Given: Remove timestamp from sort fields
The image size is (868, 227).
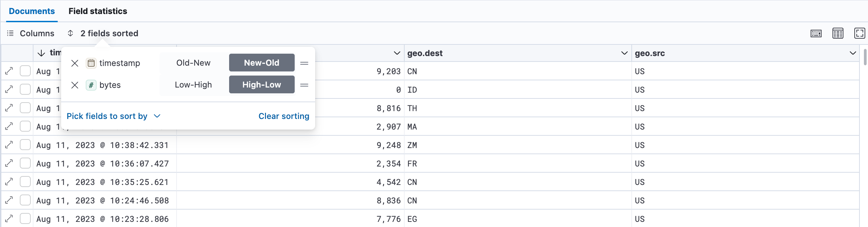Looking at the screenshot, I should [75, 63].
